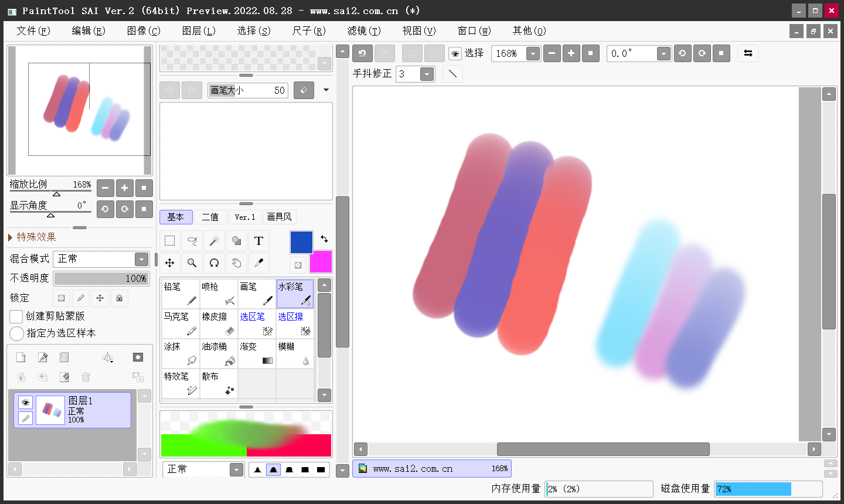Reset canvas rotation in top toolbar
The width and height of the screenshot is (844, 504).
(x=721, y=53)
